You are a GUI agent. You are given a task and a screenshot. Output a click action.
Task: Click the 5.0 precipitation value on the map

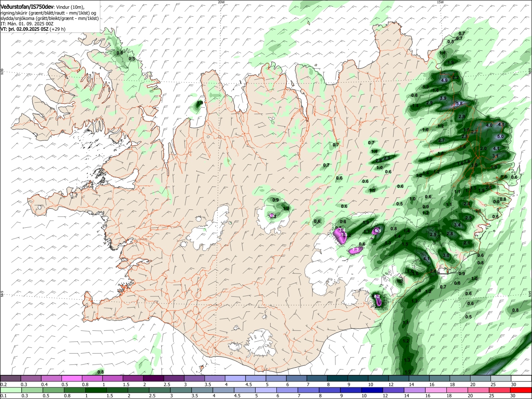coord(500,136)
